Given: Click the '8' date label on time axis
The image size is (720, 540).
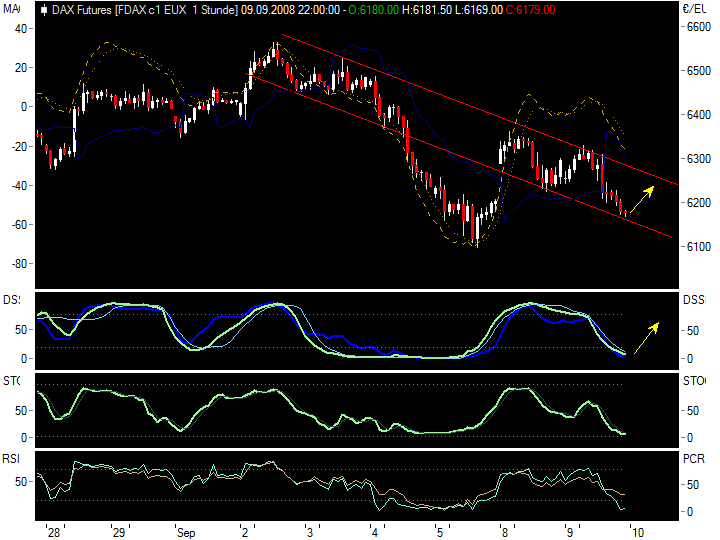Looking at the screenshot, I should (x=505, y=533).
